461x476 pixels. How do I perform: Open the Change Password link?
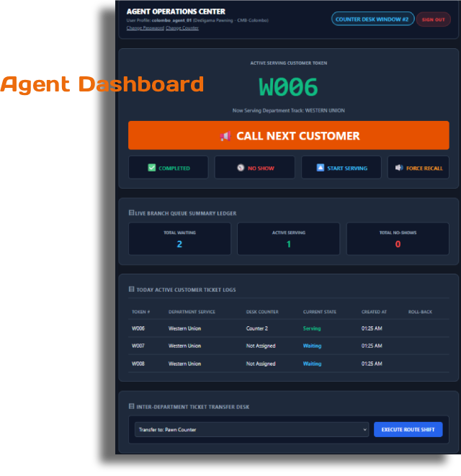[146, 28]
